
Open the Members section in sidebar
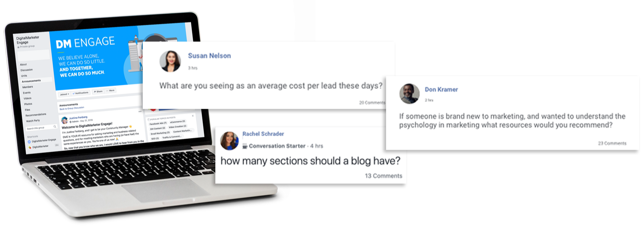(x=28, y=87)
